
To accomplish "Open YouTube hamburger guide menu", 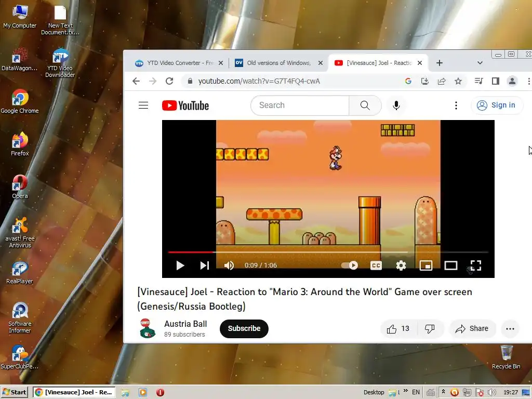I will pos(143,105).
